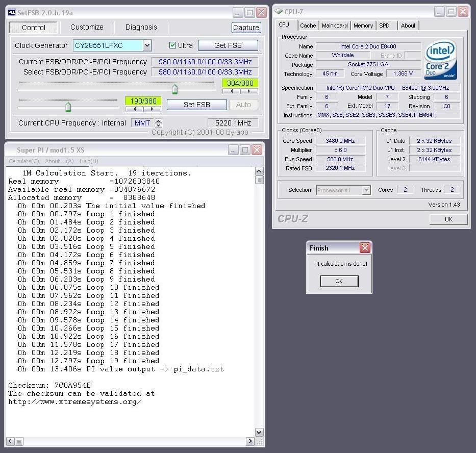Click the Super PI vertical scrollbar thumb

point(259,180)
